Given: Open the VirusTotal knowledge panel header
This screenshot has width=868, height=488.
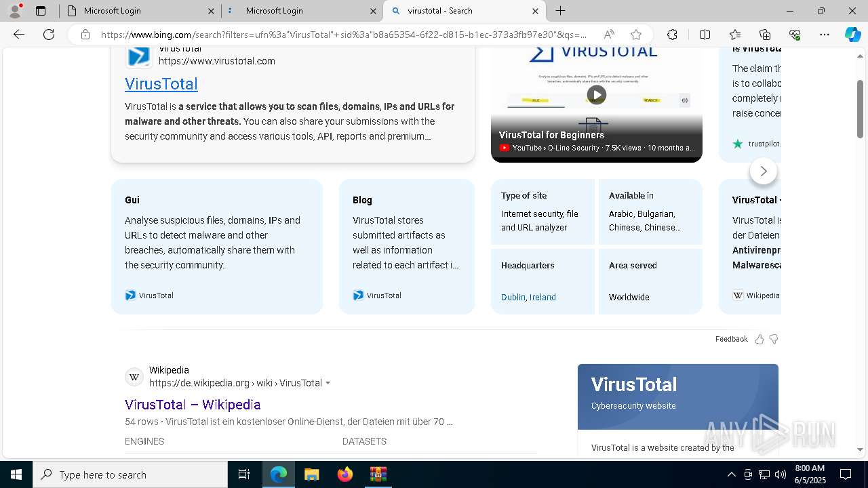Looking at the screenshot, I should pos(678,397).
